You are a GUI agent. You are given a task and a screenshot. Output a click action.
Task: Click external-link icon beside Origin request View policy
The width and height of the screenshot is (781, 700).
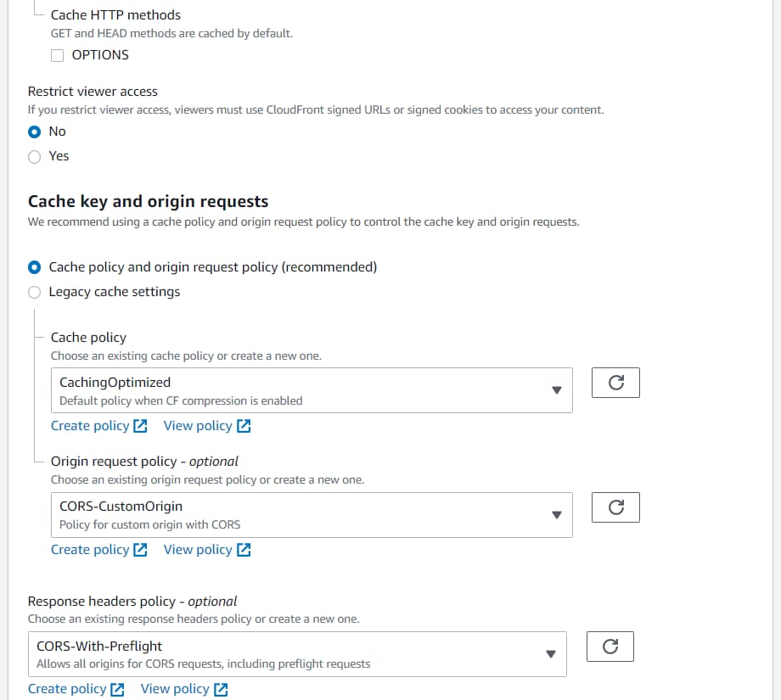(244, 550)
